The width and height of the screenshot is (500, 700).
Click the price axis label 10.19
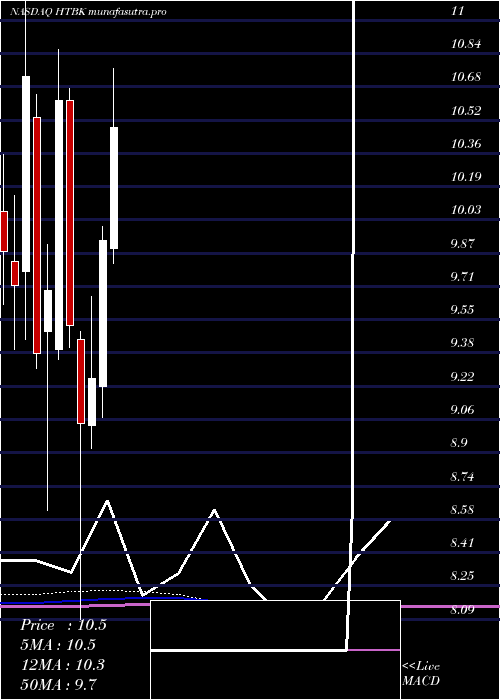click(466, 177)
